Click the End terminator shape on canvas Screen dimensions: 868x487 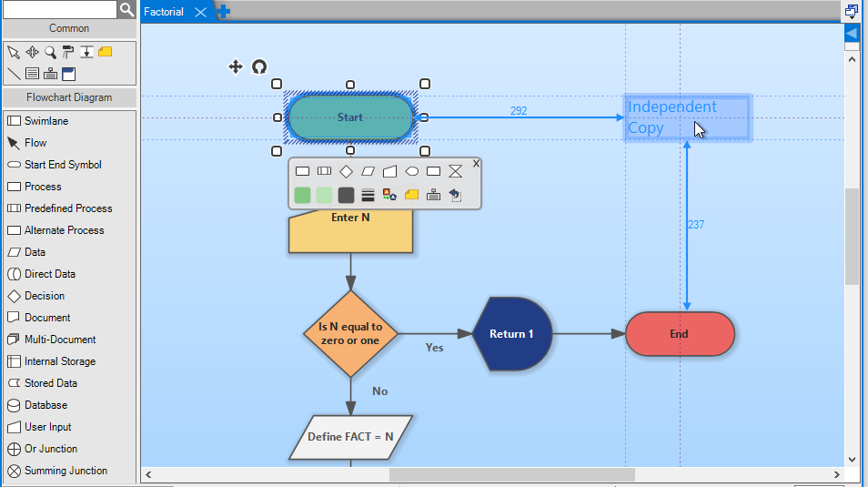pyautogui.click(x=680, y=334)
